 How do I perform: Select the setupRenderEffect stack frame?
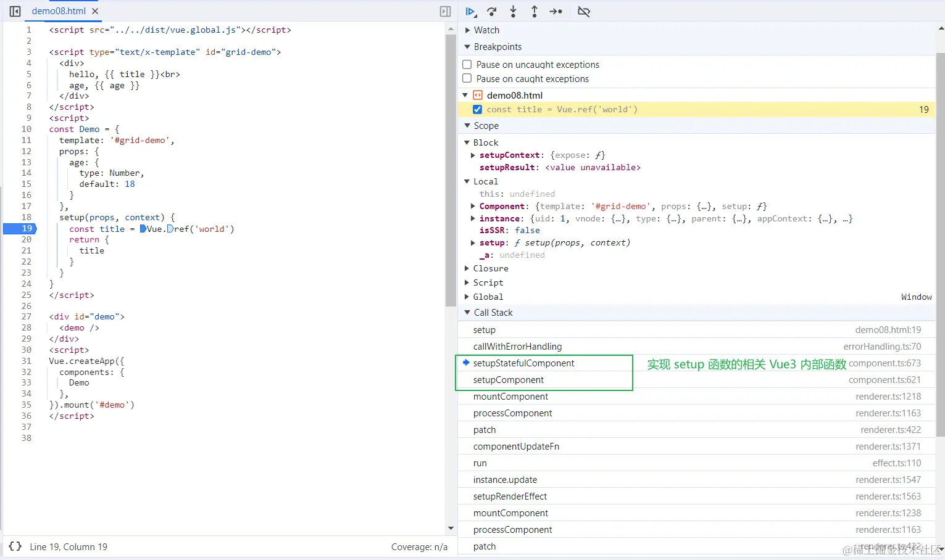click(697, 496)
